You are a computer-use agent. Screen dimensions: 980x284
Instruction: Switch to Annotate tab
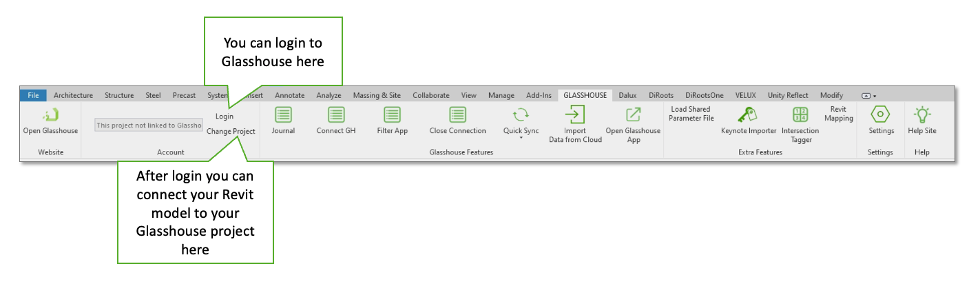click(289, 95)
